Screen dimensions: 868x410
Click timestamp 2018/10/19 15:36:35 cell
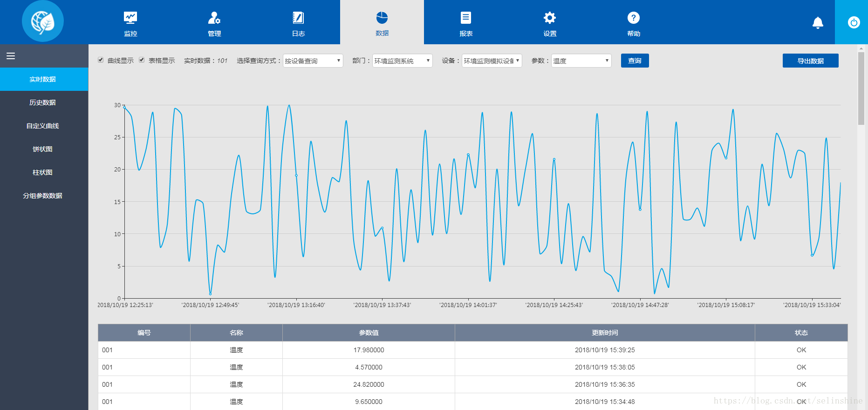605,384
